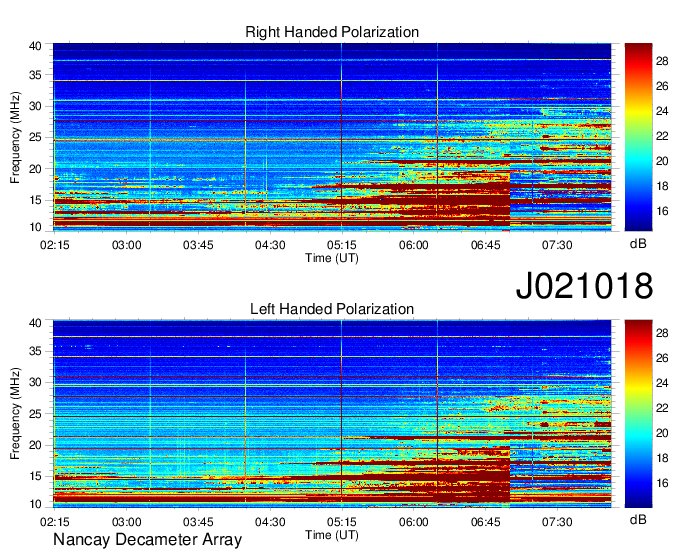Screen dimensions: 680x552
Task: Click the 06:45 time tick of Left Handed plot
Action: point(486,522)
